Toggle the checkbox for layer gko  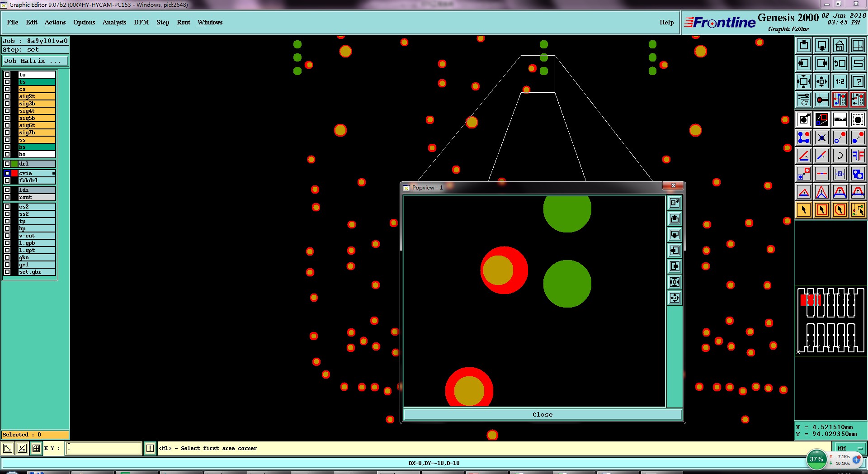[7, 257]
